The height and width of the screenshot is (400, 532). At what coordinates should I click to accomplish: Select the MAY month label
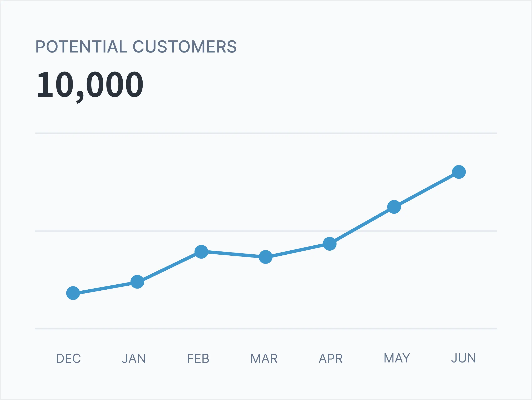pyautogui.click(x=397, y=358)
